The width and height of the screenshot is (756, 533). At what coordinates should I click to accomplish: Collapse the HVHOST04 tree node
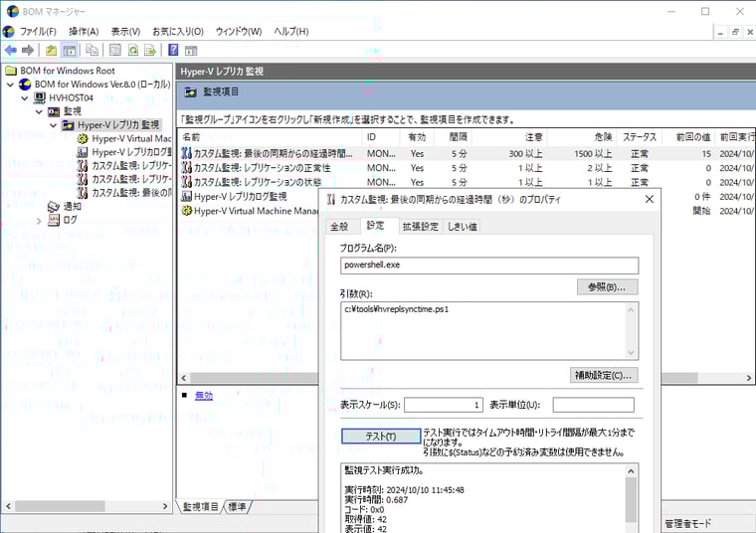click(25, 97)
